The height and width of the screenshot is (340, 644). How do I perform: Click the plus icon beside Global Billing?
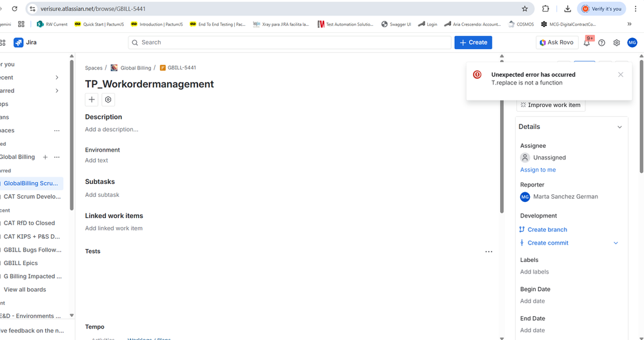[x=45, y=157]
